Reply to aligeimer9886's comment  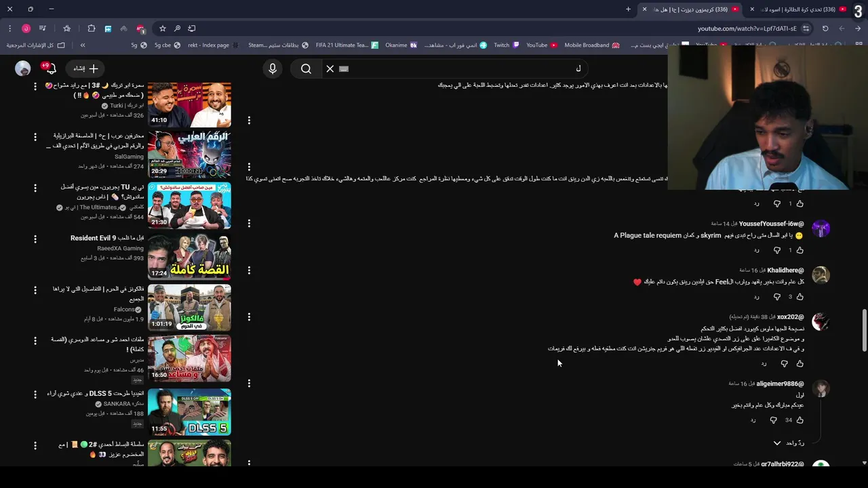[753, 420]
